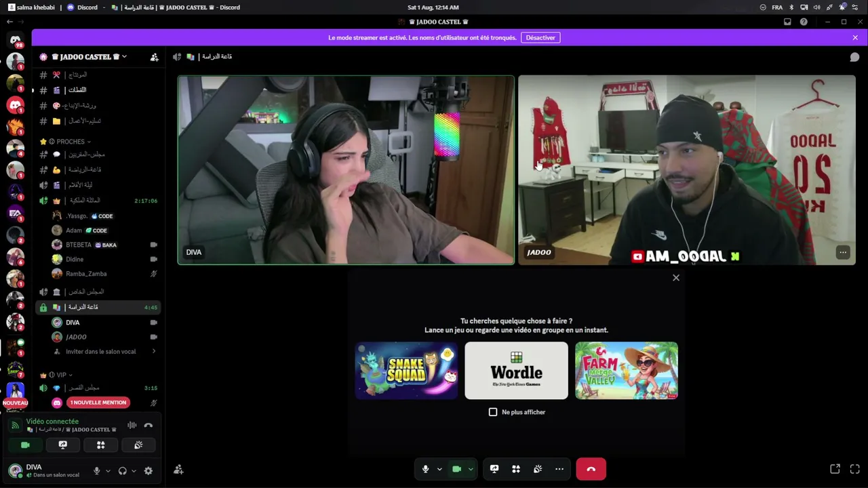Screen dimensions: 868x488
Task: Open activities from the call control bar
Action: (x=516, y=469)
